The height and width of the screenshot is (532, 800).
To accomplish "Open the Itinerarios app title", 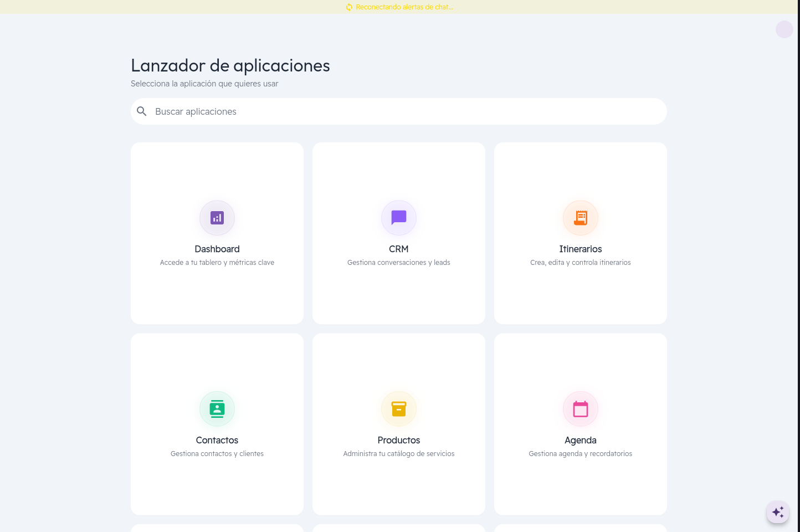I will pos(581,249).
